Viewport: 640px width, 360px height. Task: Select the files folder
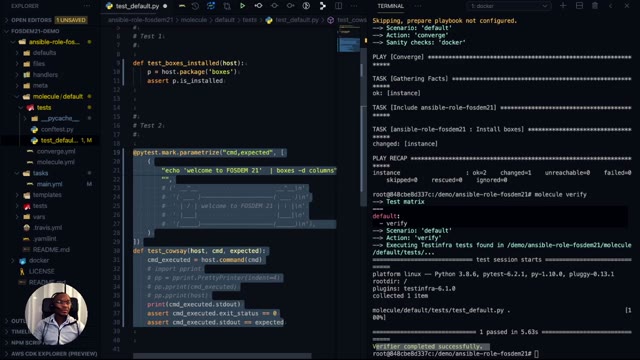[x=39, y=64]
